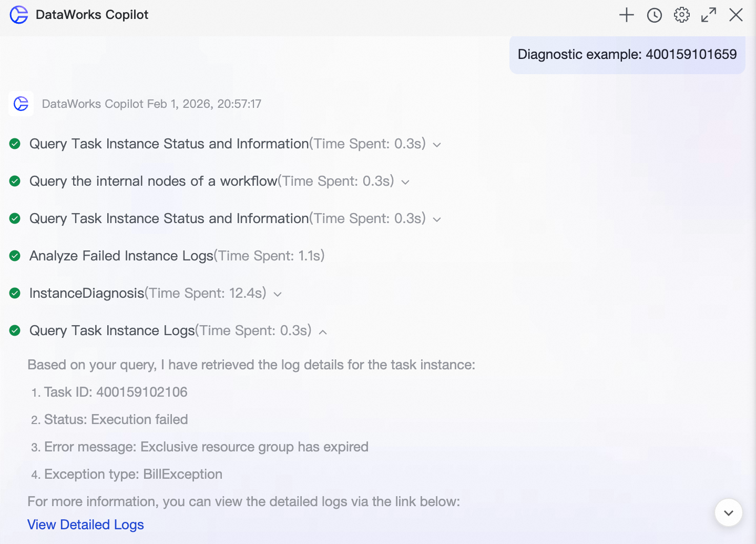
Task: Click the Query the internal nodes of a workflow title
Action: coord(154,181)
